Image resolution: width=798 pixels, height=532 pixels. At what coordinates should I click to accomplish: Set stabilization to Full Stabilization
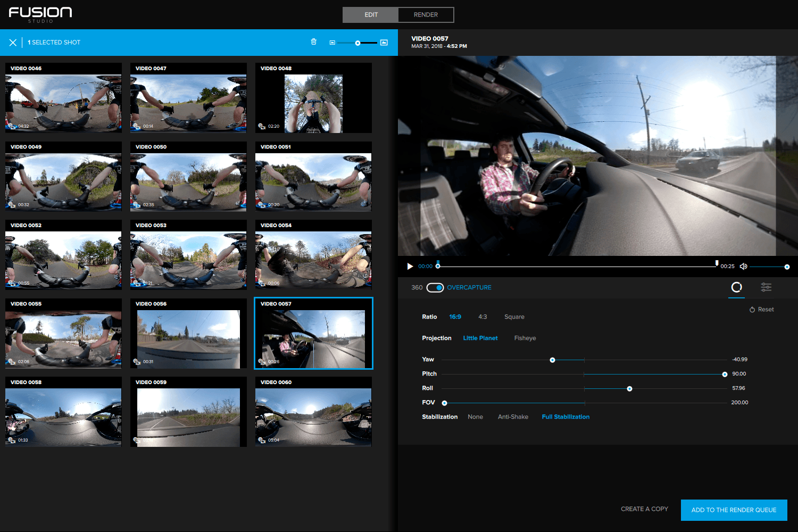[x=566, y=417]
